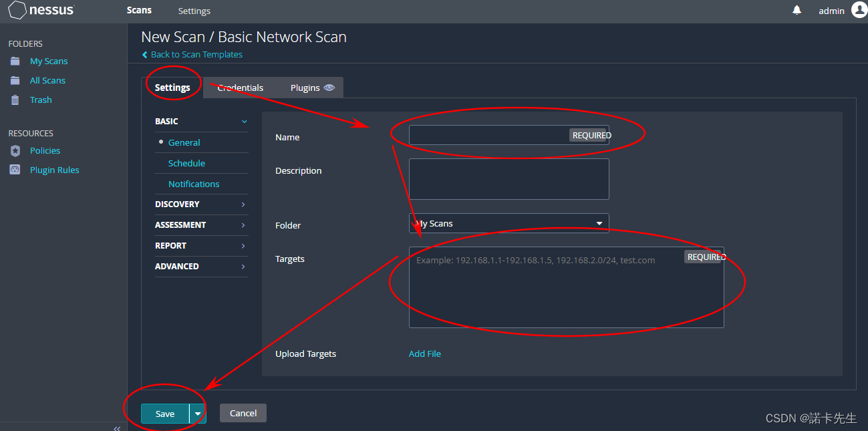Switch to the Settings tab
Screen dimensions: 868x431
click(172, 88)
